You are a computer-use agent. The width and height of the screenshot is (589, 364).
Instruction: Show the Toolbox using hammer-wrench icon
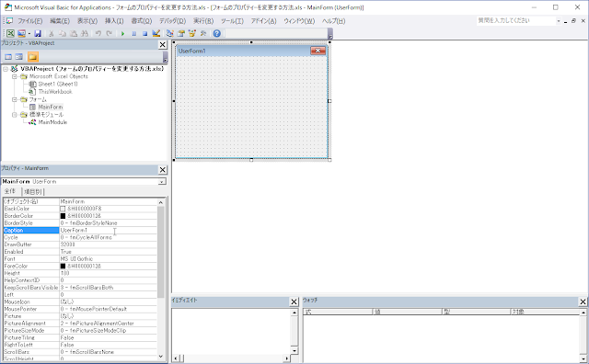pyautogui.click(x=203, y=33)
